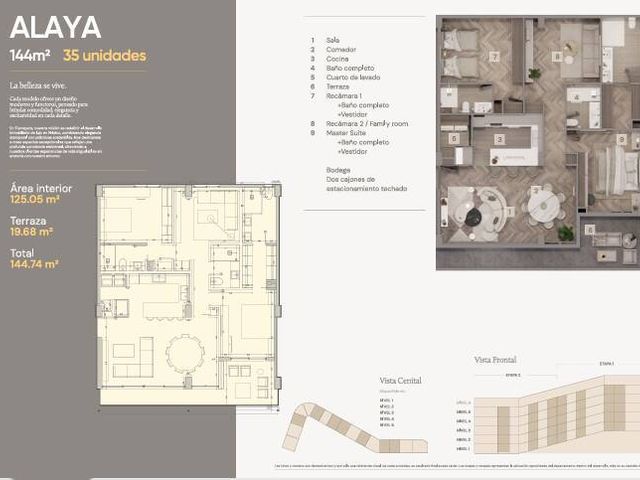Click 'Cocina' in the room legend

[x=337, y=59]
